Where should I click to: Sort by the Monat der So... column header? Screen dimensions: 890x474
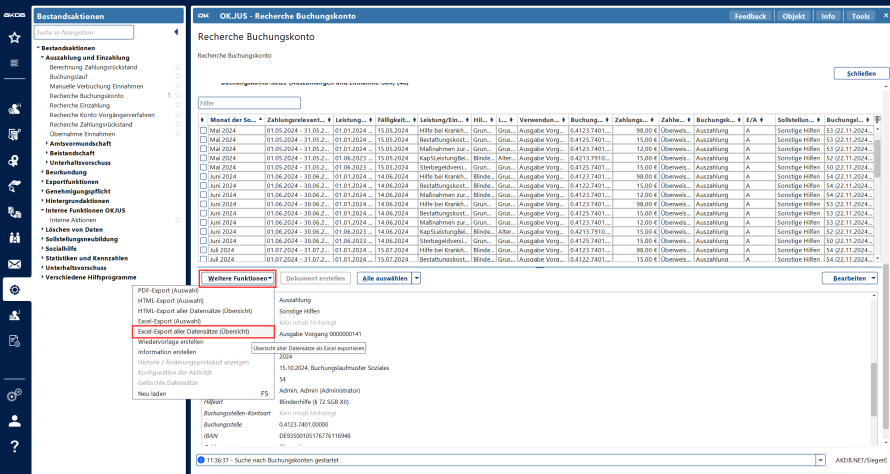[x=236, y=120]
